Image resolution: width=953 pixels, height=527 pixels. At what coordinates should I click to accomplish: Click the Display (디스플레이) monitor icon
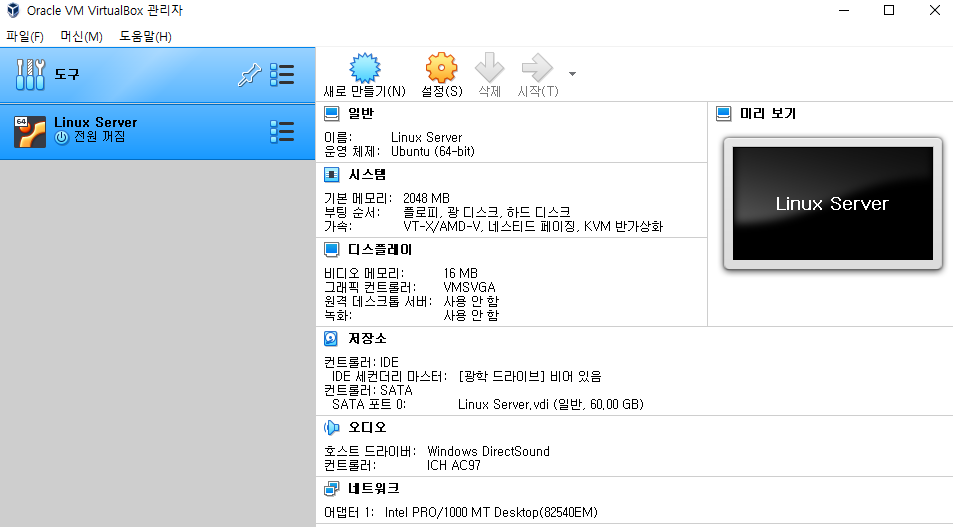coord(331,250)
